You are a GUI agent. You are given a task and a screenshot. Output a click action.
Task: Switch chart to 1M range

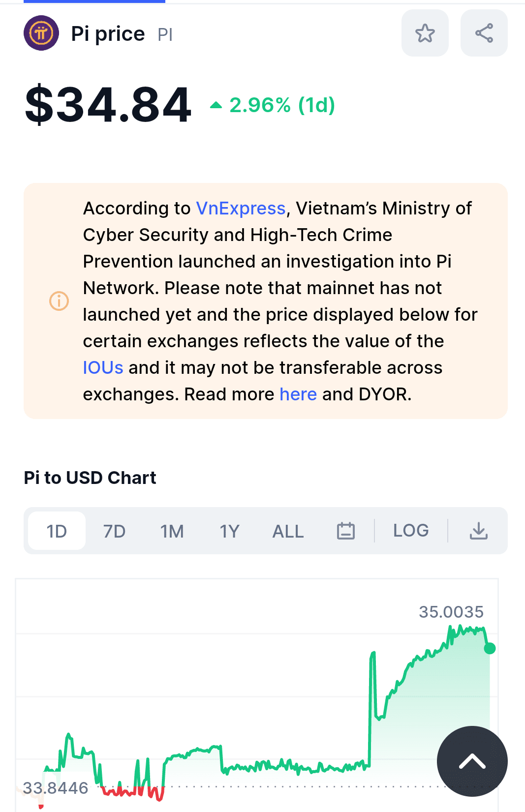(x=172, y=531)
